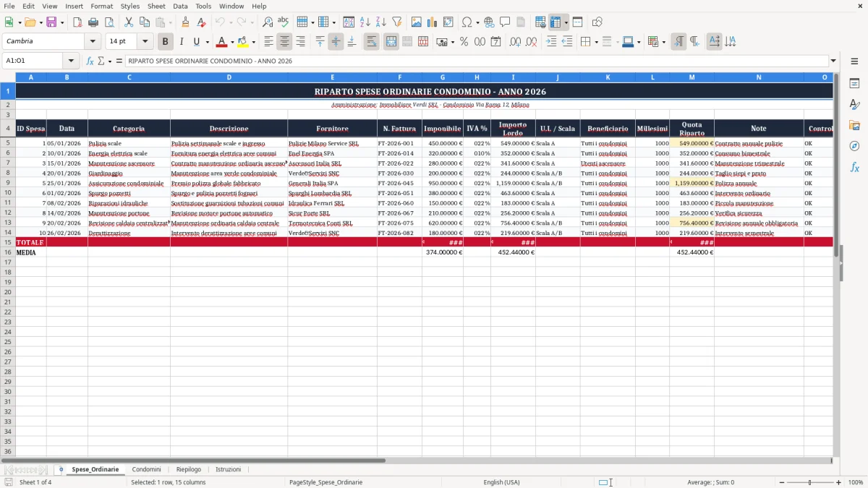Image resolution: width=868 pixels, height=488 pixels.
Task: Click the Select Function sum button
Action: pos(102,61)
